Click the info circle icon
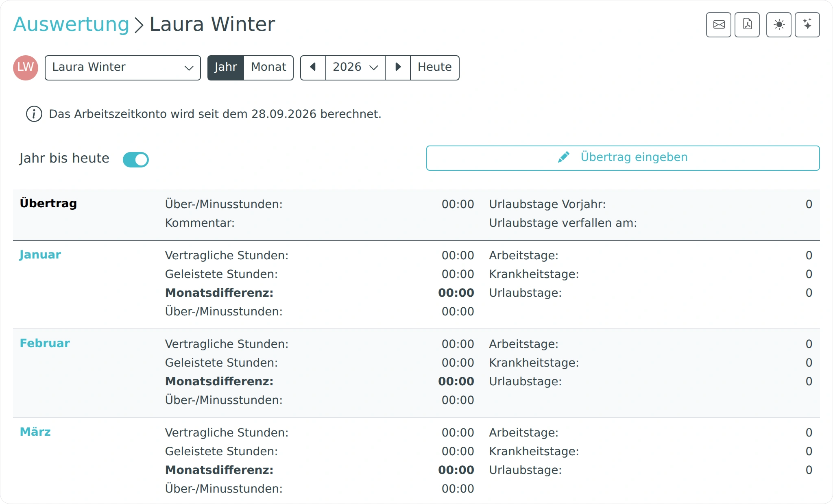The width and height of the screenshot is (833, 504). [34, 114]
